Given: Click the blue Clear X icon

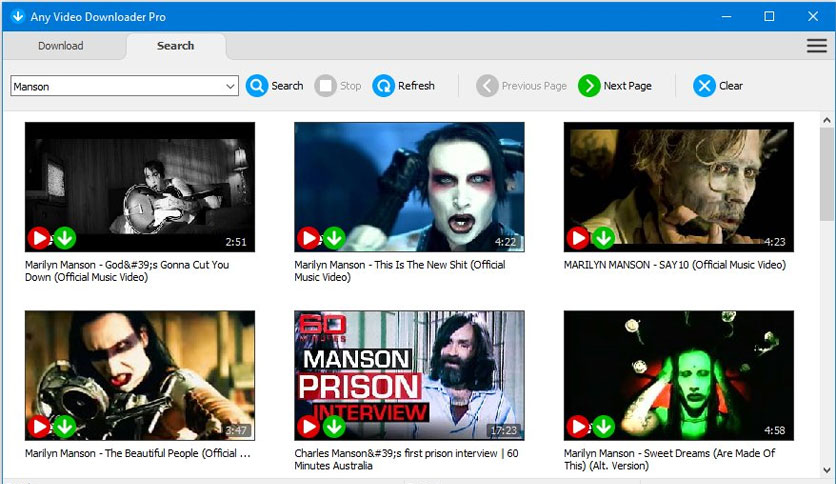Looking at the screenshot, I should 704,86.
